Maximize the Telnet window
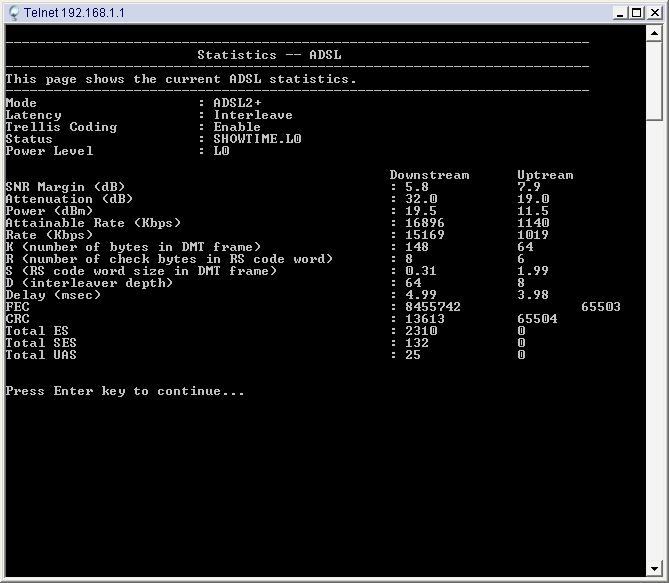Screen dimensions: 669x583 (x=636, y=13)
